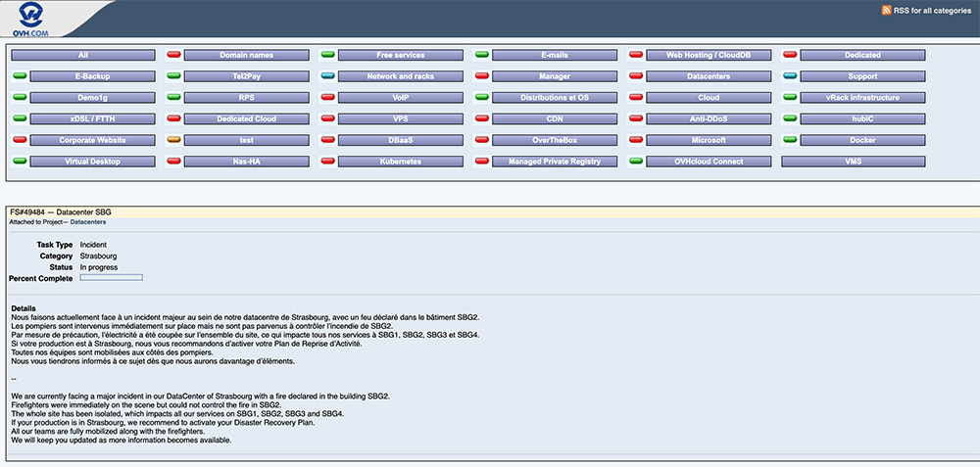The width and height of the screenshot is (980, 467).
Task: Open the Datacenters category button
Action: tap(709, 76)
